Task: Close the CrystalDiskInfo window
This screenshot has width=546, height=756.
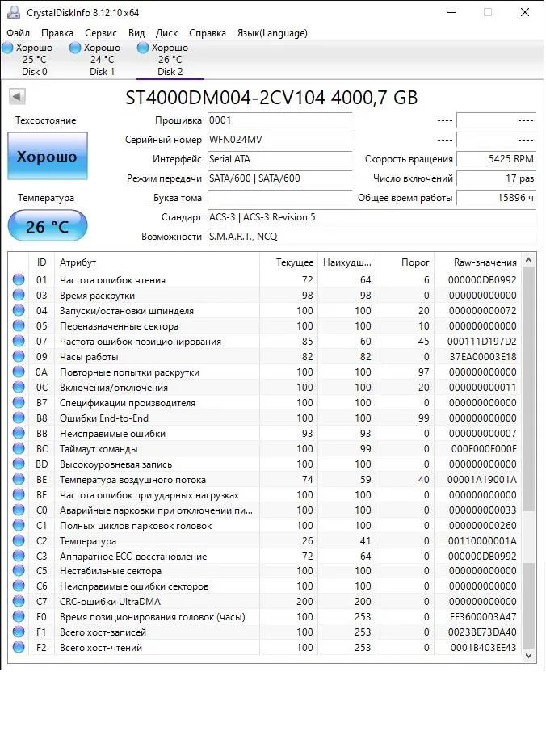Action: point(525,13)
